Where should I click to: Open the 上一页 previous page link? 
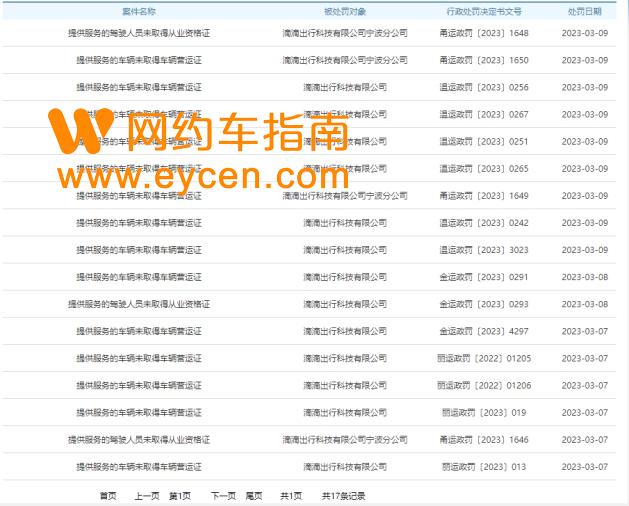(x=147, y=496)
